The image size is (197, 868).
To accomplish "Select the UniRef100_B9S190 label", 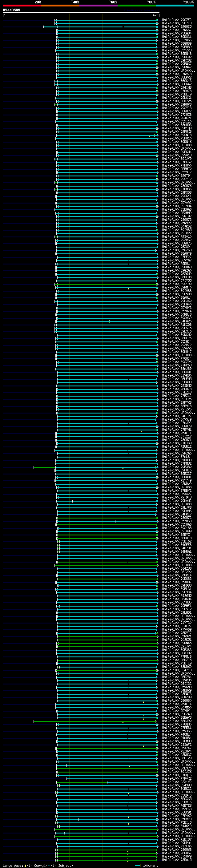I will [177, 284].
